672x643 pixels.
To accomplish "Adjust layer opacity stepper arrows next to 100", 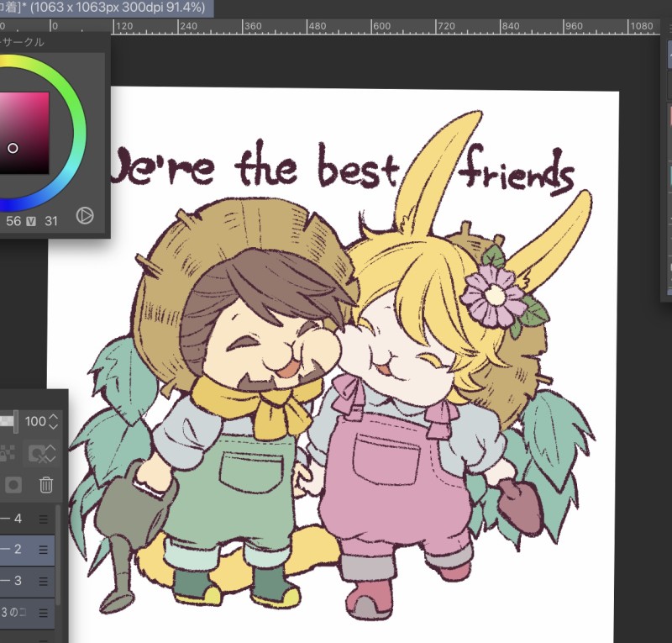I will (54, 421).
